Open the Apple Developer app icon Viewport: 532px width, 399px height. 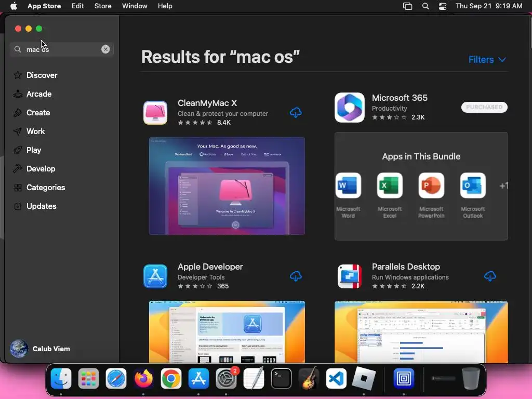[155, 276]
